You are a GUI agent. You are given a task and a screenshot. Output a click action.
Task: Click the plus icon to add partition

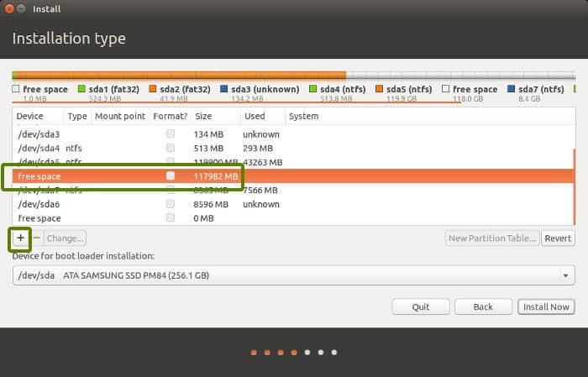pos(20,238)
